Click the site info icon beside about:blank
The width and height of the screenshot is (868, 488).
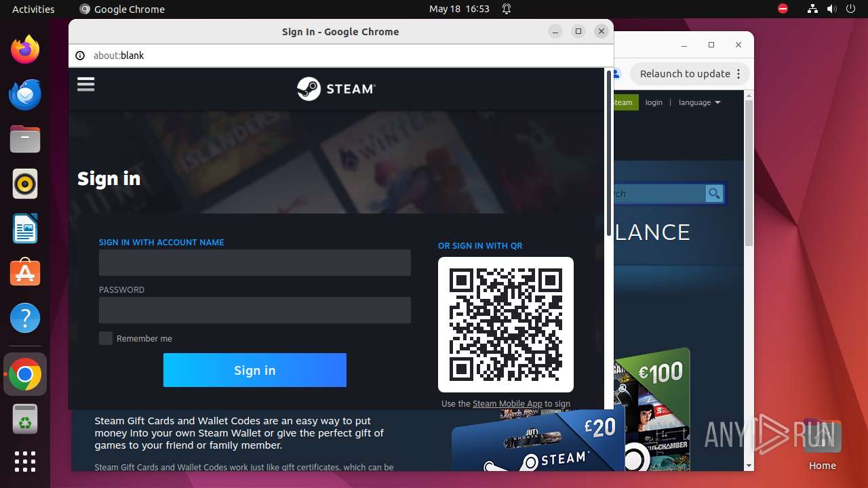[80, 56]
